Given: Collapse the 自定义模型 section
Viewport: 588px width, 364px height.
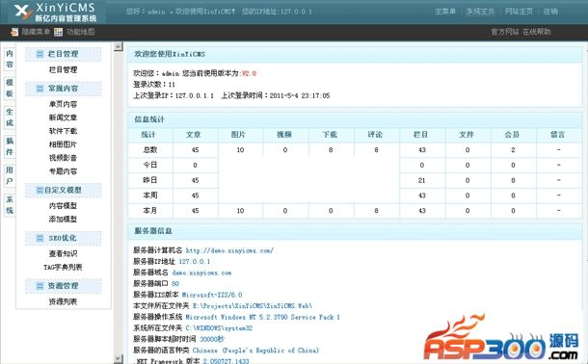Looking at the screenshot, I should [x=40, y=190].
